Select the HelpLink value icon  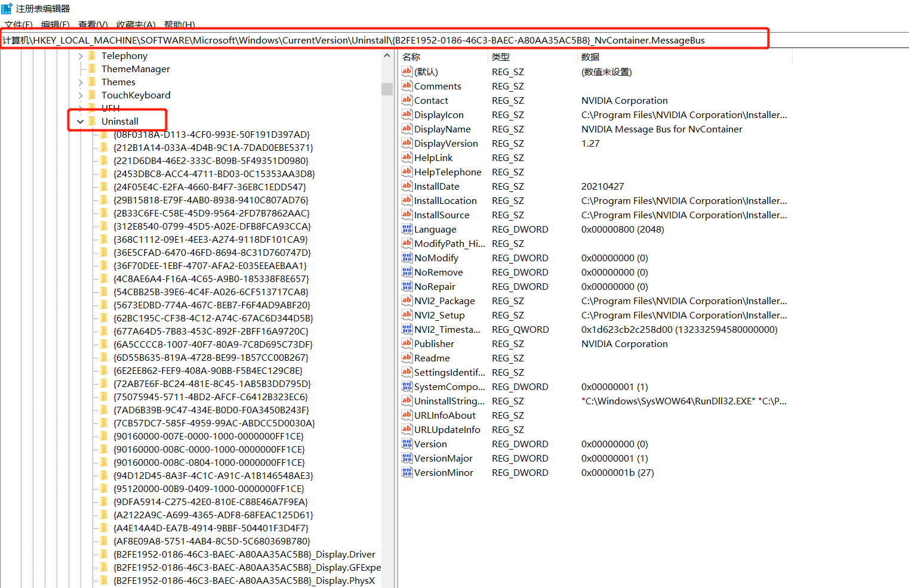(x=407, y=157)
